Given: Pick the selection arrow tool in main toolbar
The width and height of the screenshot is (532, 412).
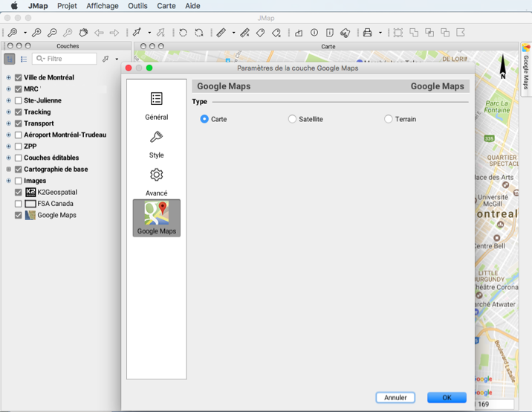Looking at the screenshot, I should (137, 33).
